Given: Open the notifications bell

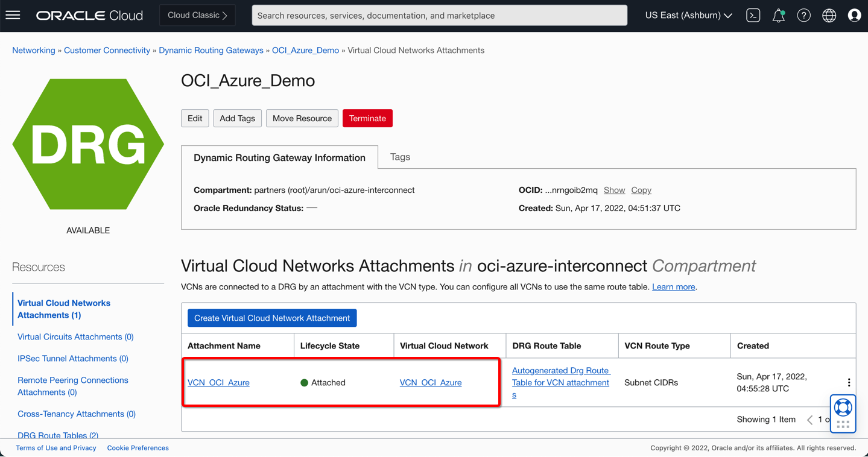Looking at the screenshot, I should click(x=779, y=16).
